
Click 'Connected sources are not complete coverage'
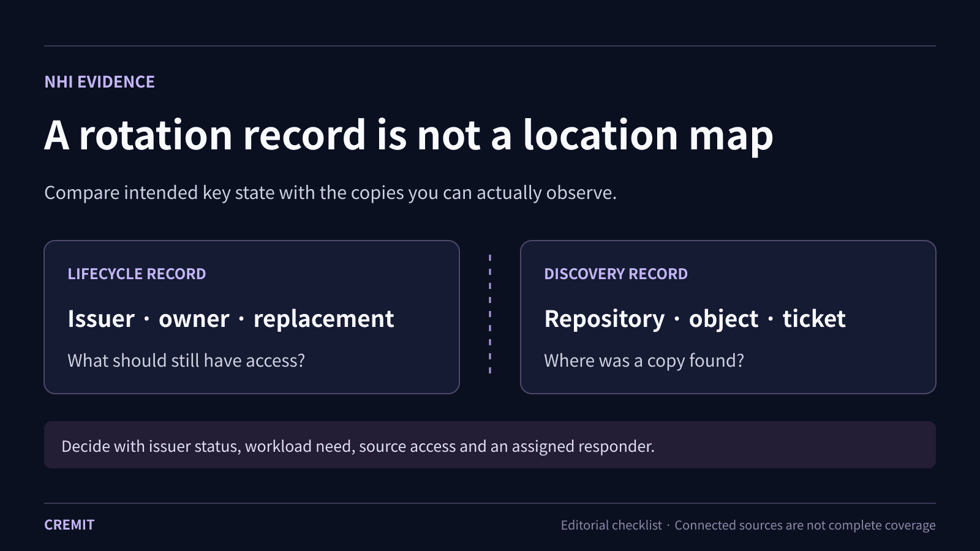pyautogui.click(x=805, y=525)
